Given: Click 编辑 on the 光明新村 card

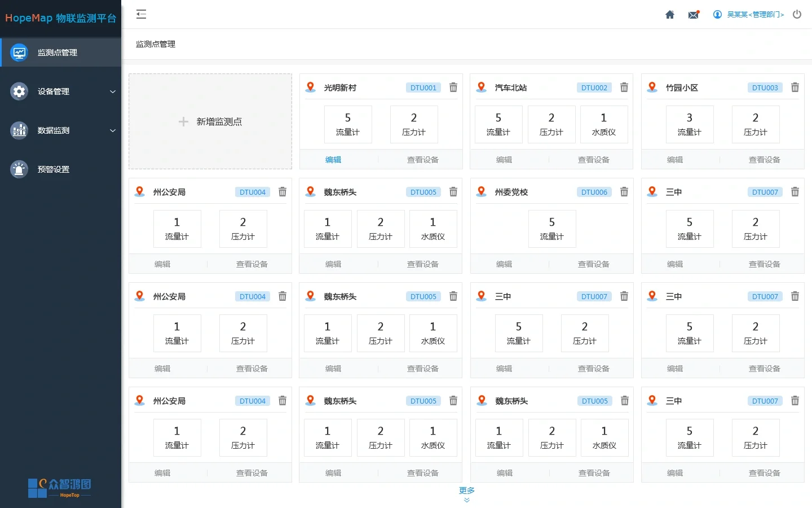Looking at the screenshot, I should (x=333, y=160).
